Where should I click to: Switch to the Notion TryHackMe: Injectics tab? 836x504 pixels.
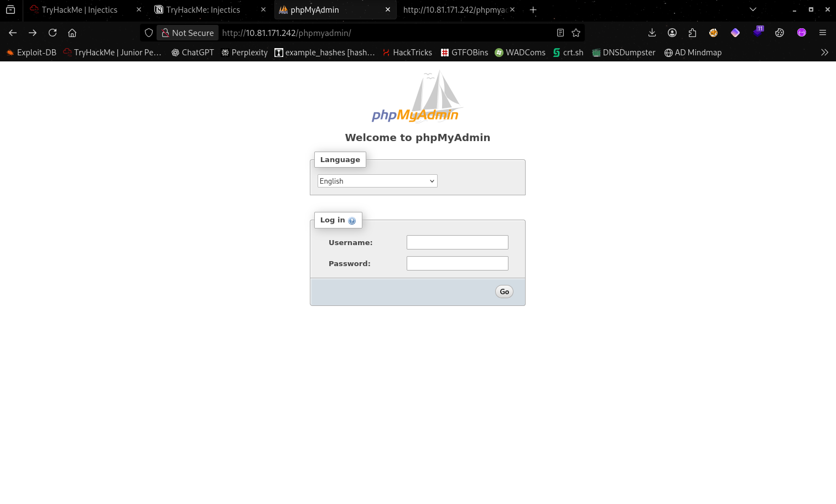point(203,10)
